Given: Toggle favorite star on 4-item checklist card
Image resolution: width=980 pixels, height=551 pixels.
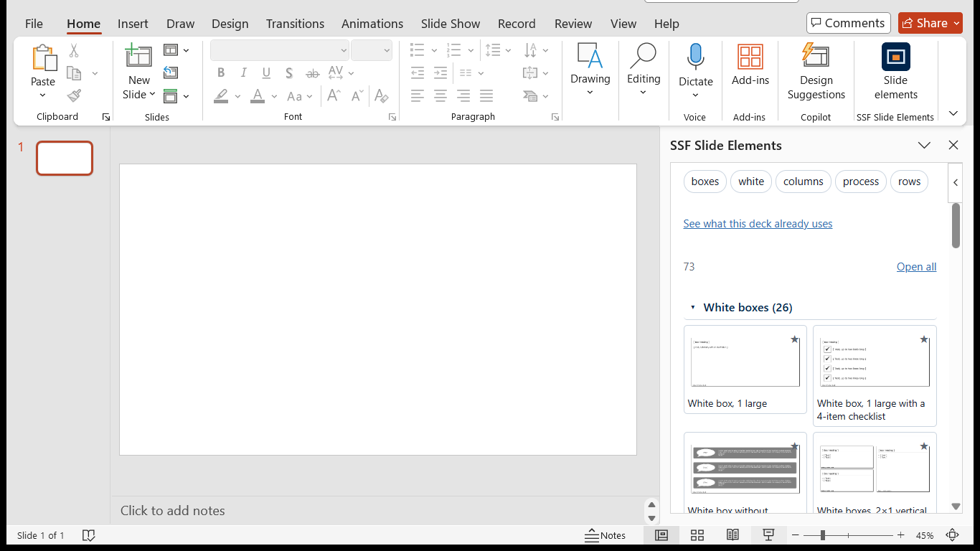Looking at the screenshot, I should [x=924, y=339].
